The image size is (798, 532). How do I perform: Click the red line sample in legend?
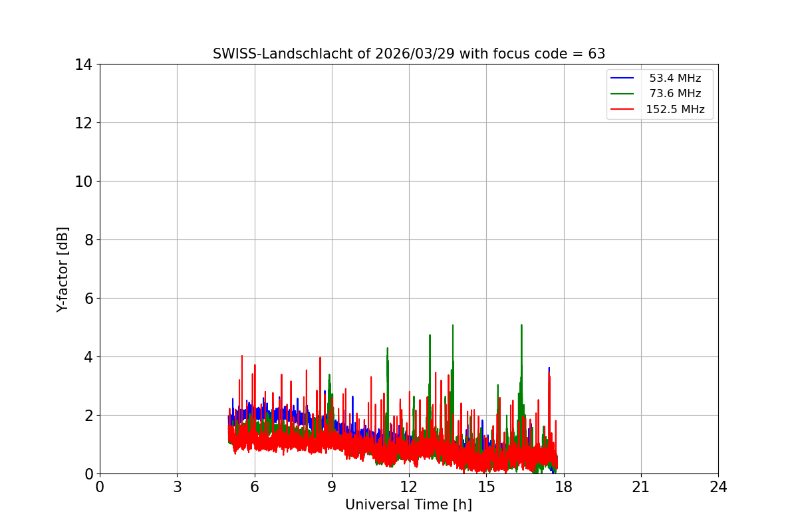[622, 110]
